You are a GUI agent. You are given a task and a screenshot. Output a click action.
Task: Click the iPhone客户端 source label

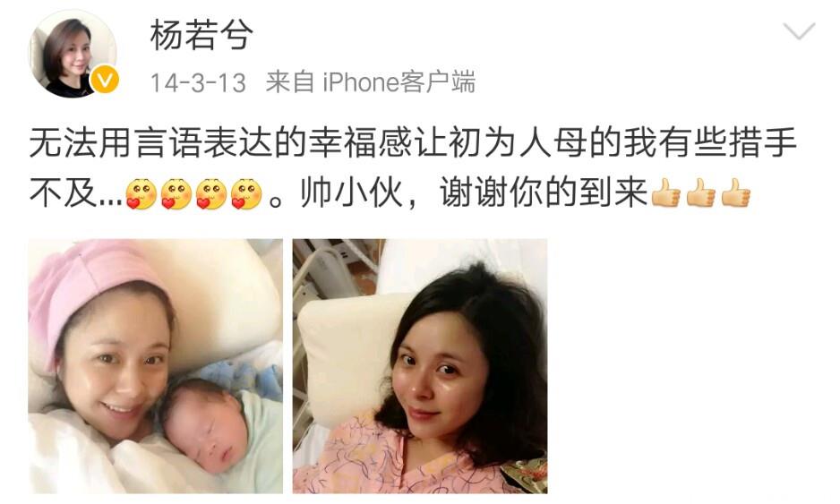click(x=399, y=82)
